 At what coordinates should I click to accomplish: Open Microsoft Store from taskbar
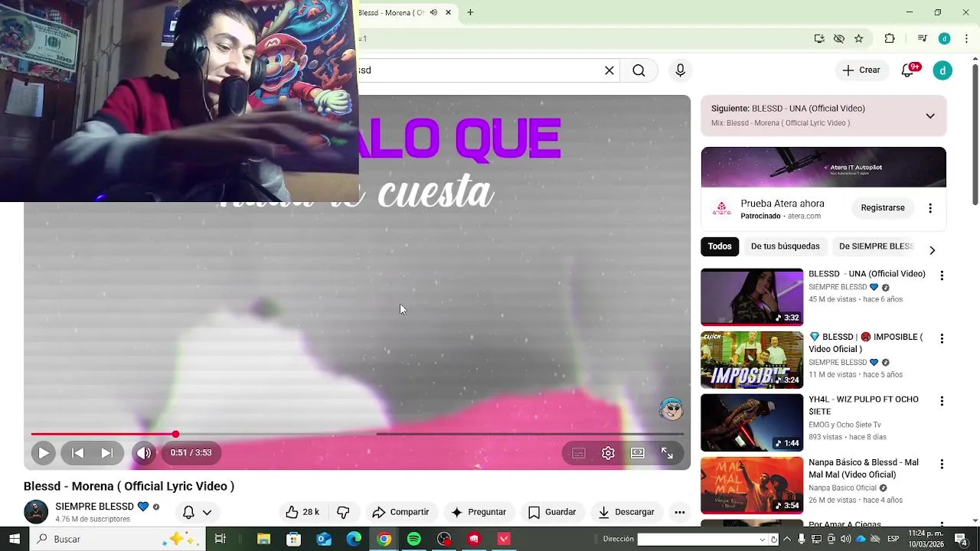click(294, 539)
